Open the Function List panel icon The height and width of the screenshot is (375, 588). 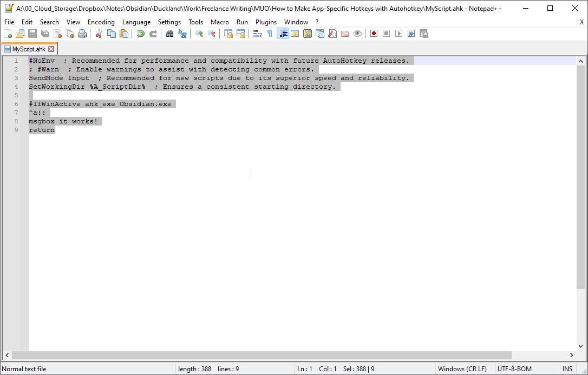(x=332, y=34)
